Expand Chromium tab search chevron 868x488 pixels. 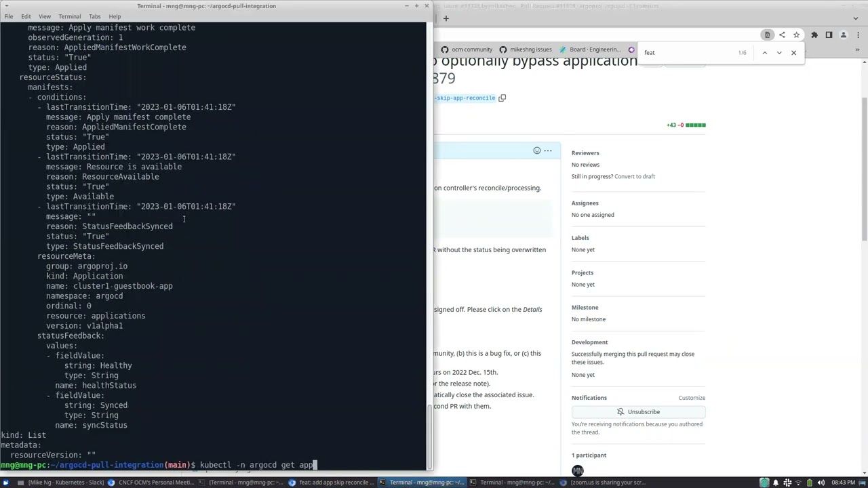856,18
